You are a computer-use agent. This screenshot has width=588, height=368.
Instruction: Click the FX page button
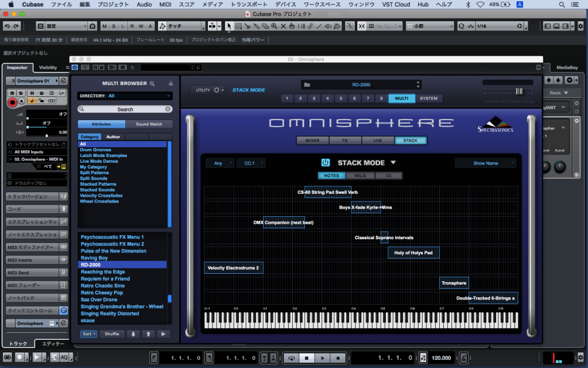[x=345, y=140]
